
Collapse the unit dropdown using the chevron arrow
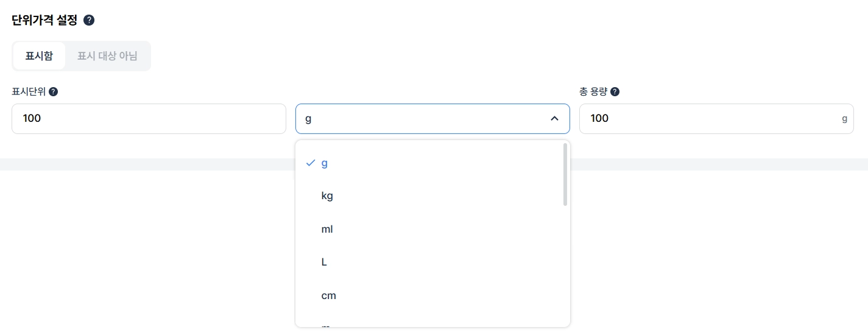pos(554,119)
